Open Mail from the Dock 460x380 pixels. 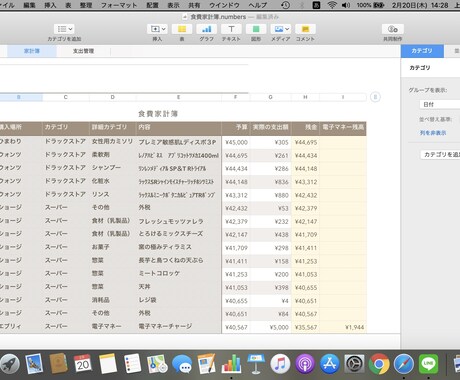pos(34,364)
